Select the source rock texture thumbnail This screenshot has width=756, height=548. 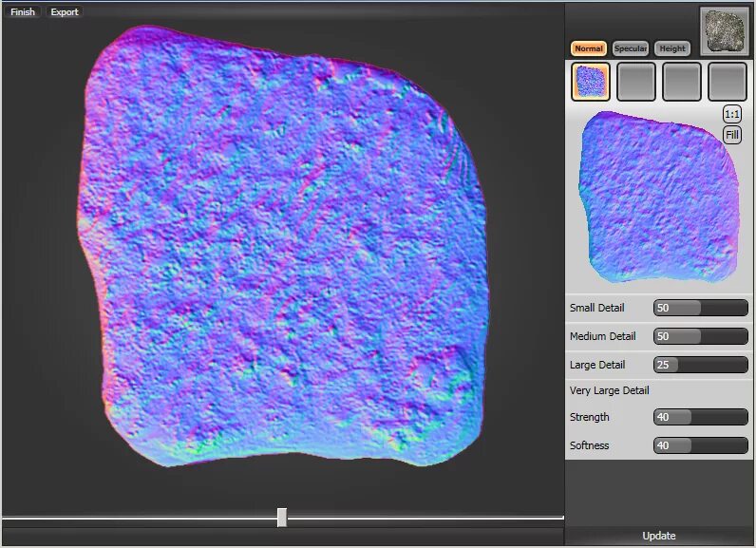click(x=724, y=29)
